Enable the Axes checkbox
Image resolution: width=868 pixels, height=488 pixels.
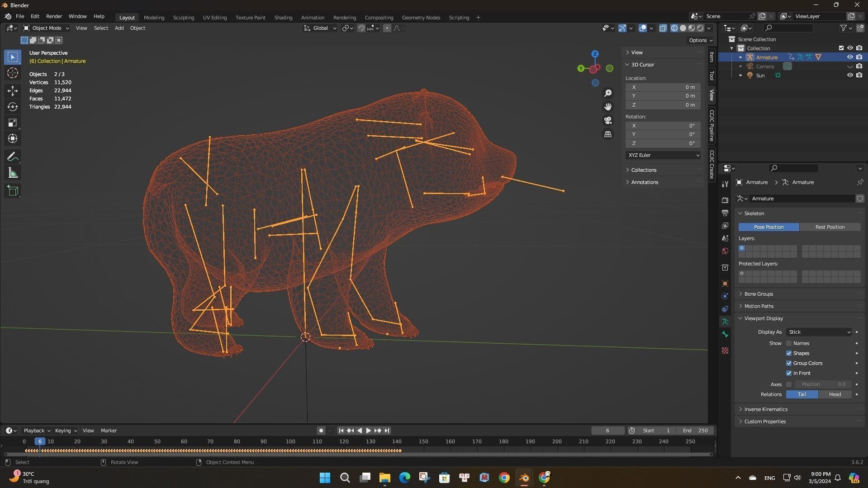[x=789, y=384]
